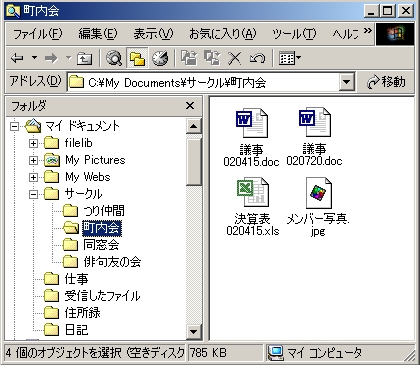Click the Move To folder icon
The height and width of the screenshot is (365, 420).
tap(189, 58)
